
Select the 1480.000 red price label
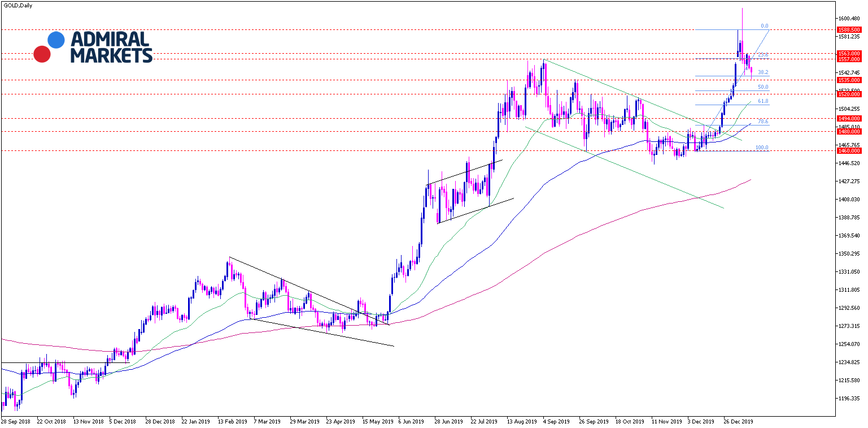[849, 132]
